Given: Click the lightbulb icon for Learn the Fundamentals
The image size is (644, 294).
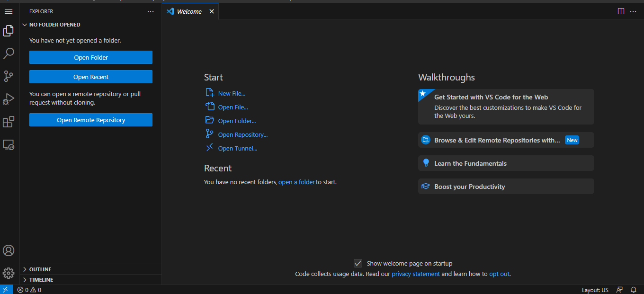Looking at the screenshot, I should tap(426, 163).
